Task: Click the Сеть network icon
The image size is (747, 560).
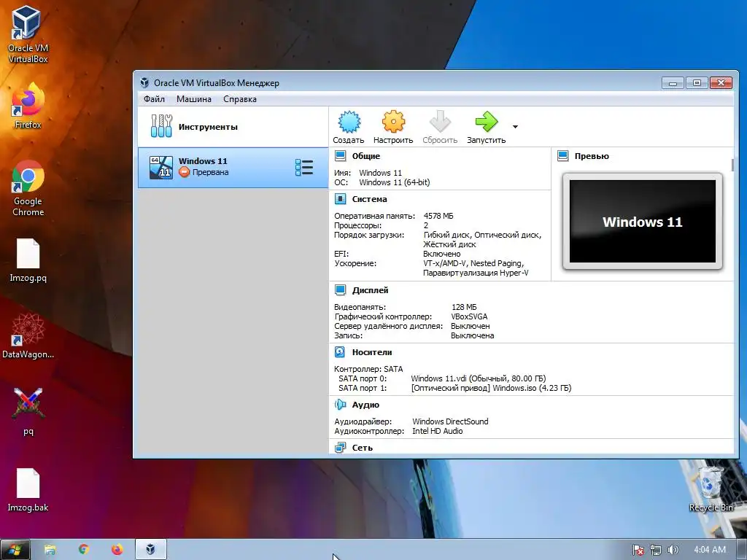Action: click(340, 447)
